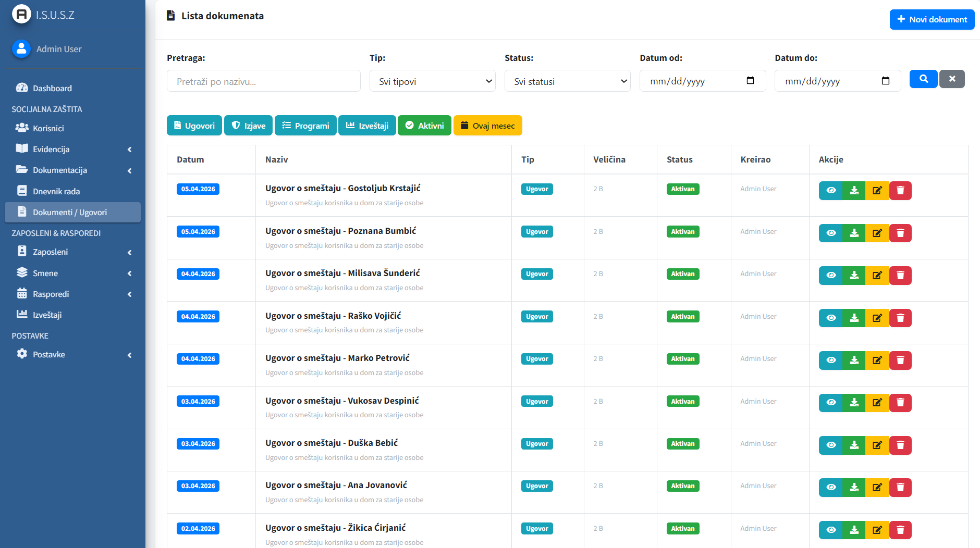
Task: Select Dokumenti / Ugovori in the sidebar
Action: (73, 213)
